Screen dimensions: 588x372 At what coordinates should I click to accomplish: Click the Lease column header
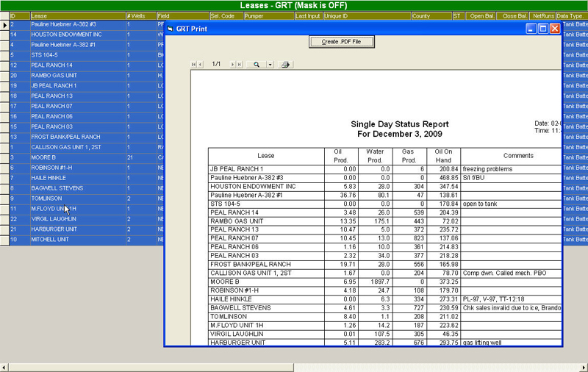78,15
